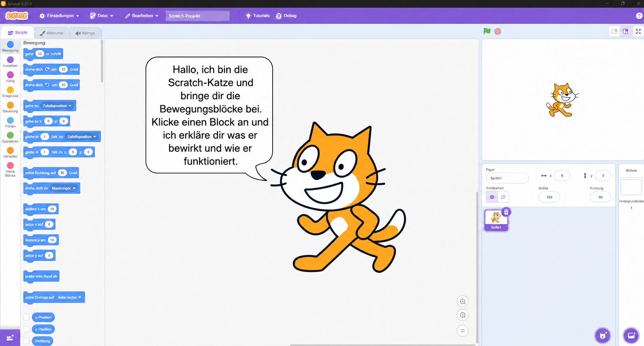The image size is (644, 346).
Task: Click the Scratch logo
Action: pyautogui.click(x=17, y=16)
